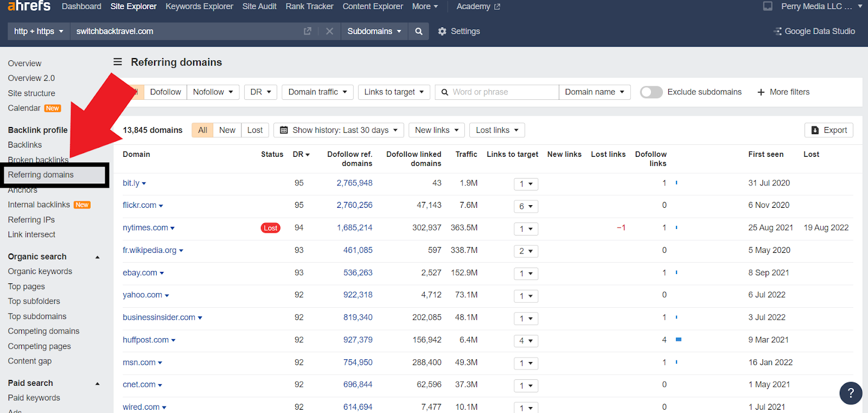
Task: Select the All domains status filter
Action: click(202, 130)
